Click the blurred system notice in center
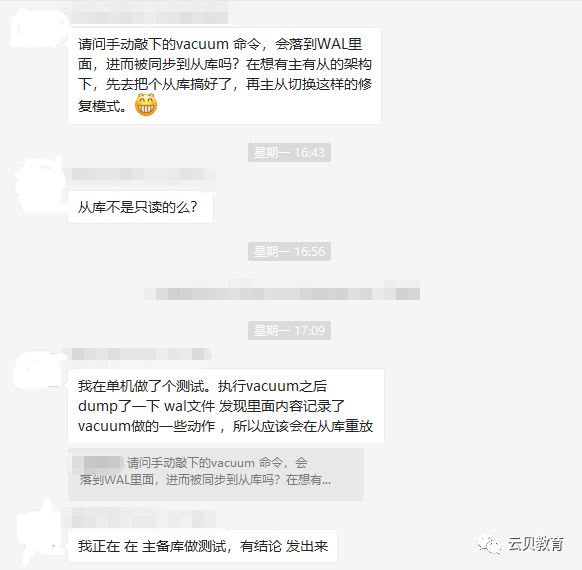 (282, 291)
